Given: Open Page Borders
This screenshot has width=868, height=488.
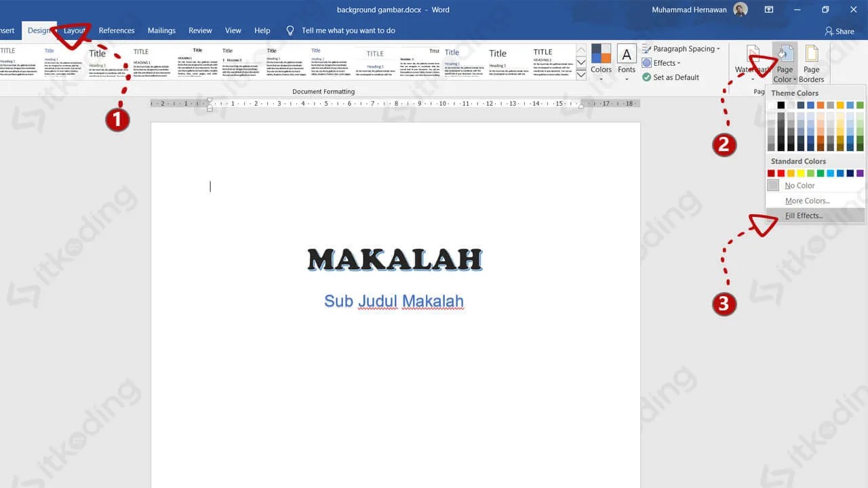Looking at the screenshot, I should [811, 64].
